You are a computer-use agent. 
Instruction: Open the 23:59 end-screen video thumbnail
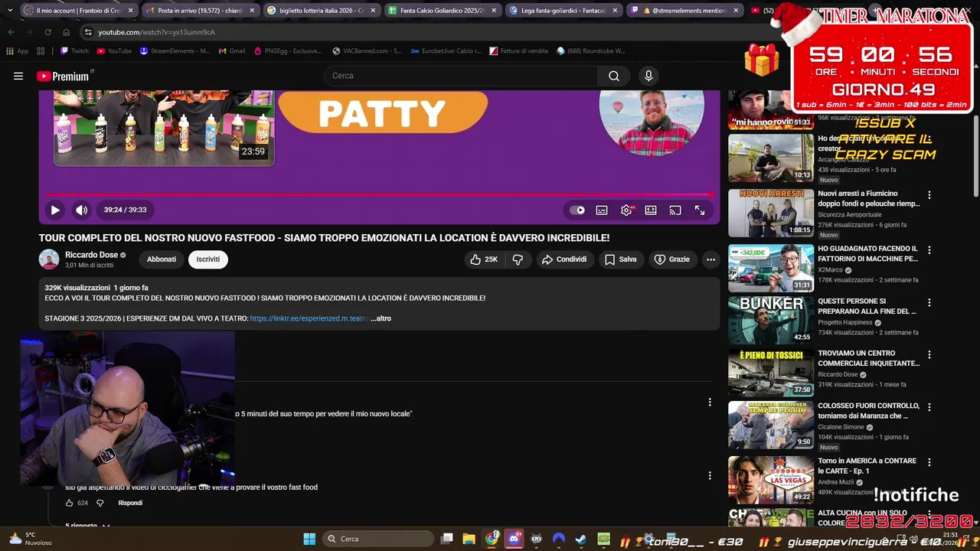point(164,128)
